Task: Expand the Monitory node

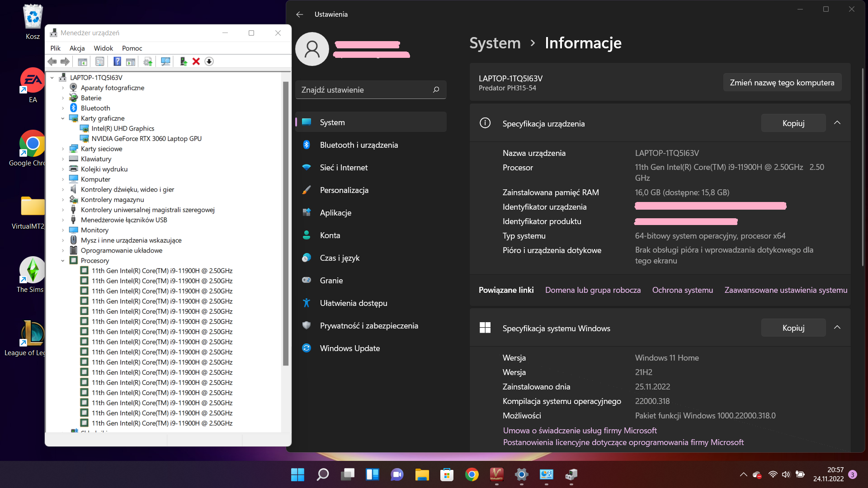Action: (x=63, y=230)
